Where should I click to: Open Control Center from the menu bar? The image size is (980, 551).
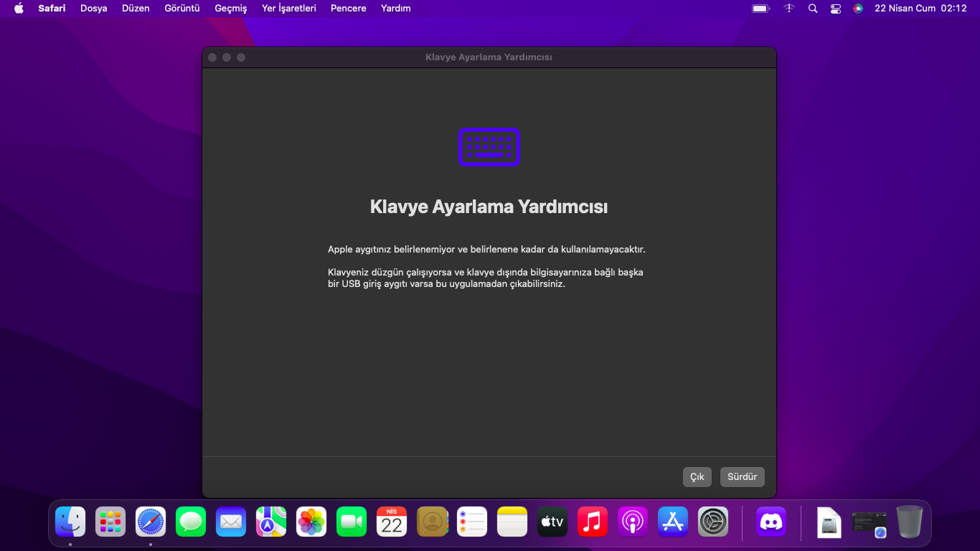coord(836,9)
